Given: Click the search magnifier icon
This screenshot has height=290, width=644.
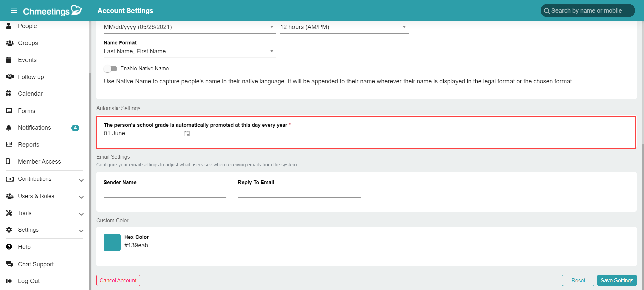Looking at the screenshot, I should (x=547, y=11).
